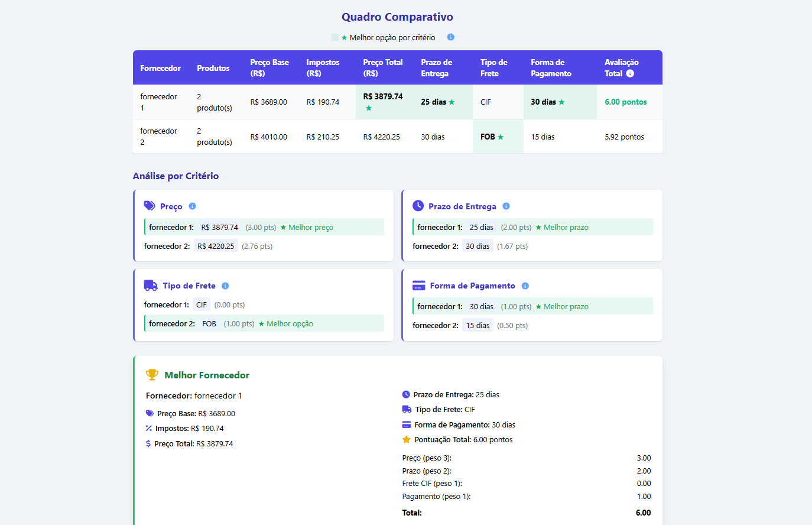Click tag icon beside Preço Base: R$ 3689.00
The width and height of the screenshot is (812, 525).
pyautogui.click(x=150, y=413)
